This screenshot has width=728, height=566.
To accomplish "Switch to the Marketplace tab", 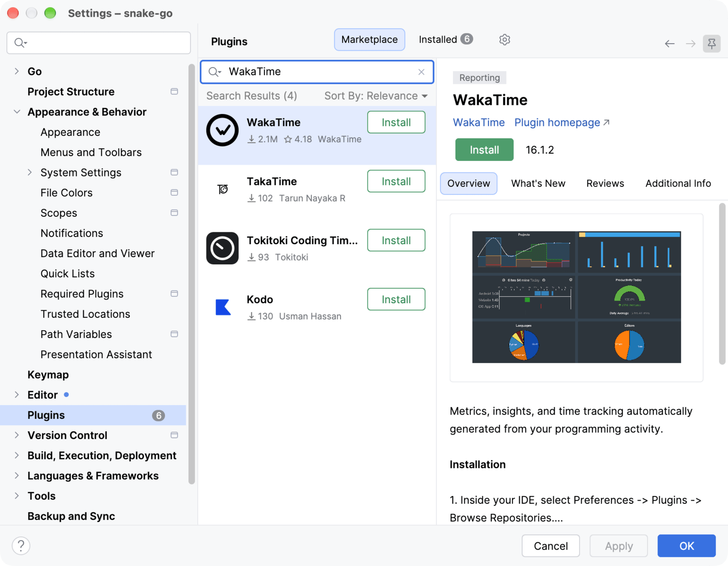I will pyautogui.click(x=369, y=40).
